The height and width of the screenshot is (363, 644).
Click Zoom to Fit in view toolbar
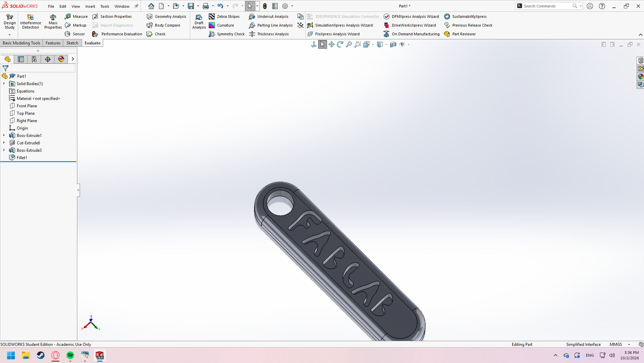349,44
